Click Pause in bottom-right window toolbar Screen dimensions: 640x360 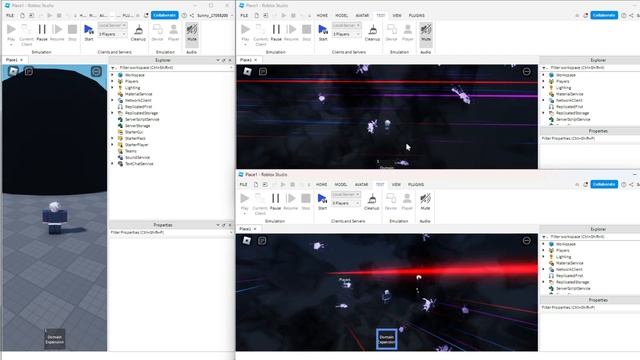276,201
